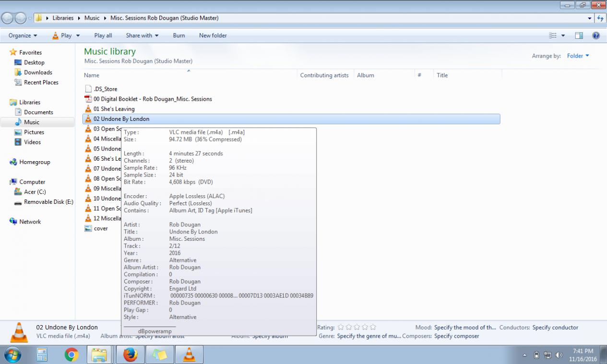Click the help question mark icon

(x=596, y=35)
